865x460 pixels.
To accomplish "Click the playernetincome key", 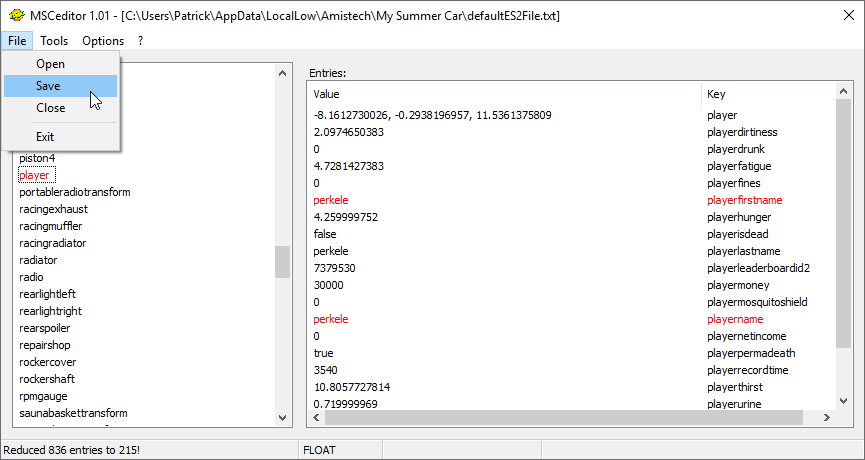I will (747, 337).
